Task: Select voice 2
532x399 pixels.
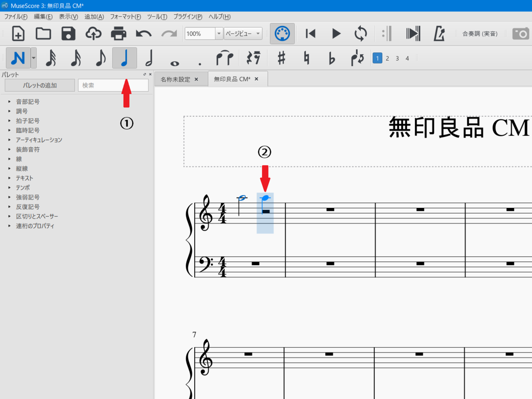Action: coord(387,58)
